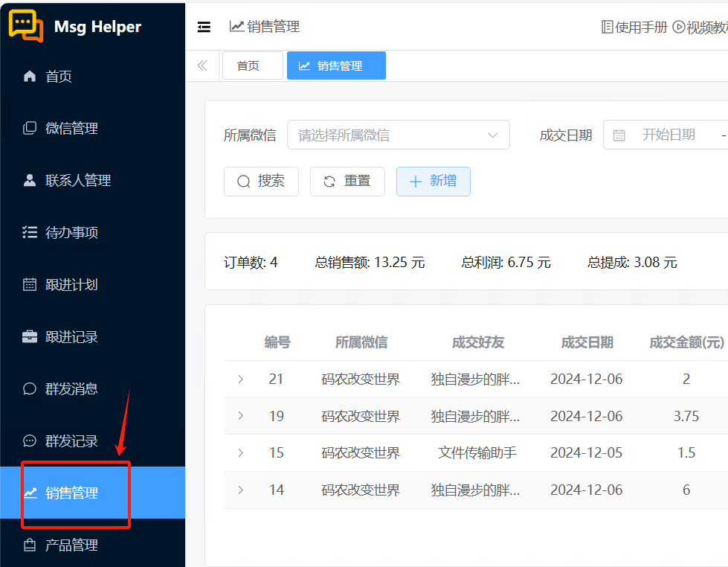The width and height of the screenshot is (728, 567).
Task: Click the 重置 reset button
Action: click(x=347, y=182)
